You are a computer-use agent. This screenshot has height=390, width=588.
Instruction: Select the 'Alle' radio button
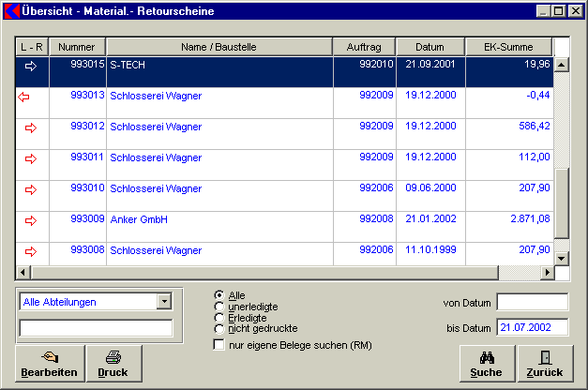(x=219, y=295)
